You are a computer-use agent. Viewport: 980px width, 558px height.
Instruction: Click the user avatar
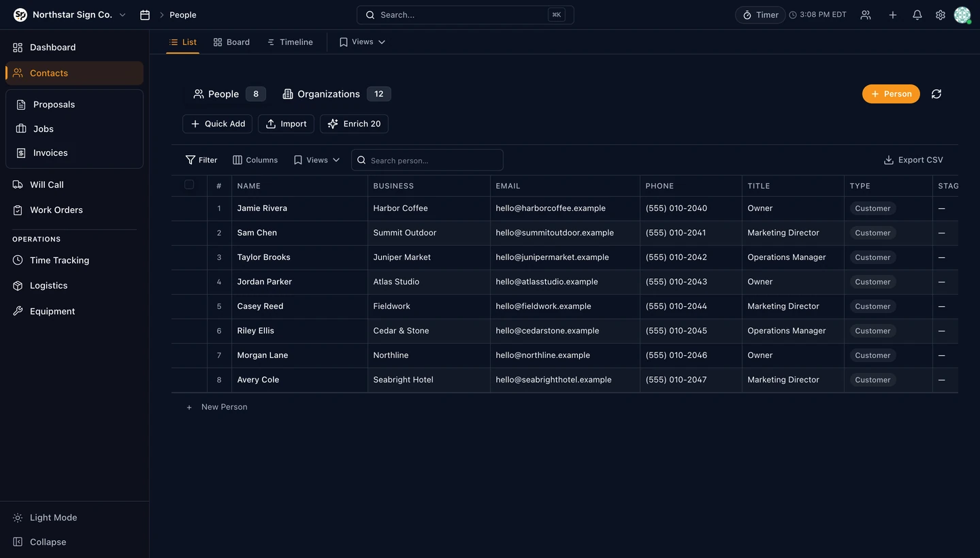point(962,15)
